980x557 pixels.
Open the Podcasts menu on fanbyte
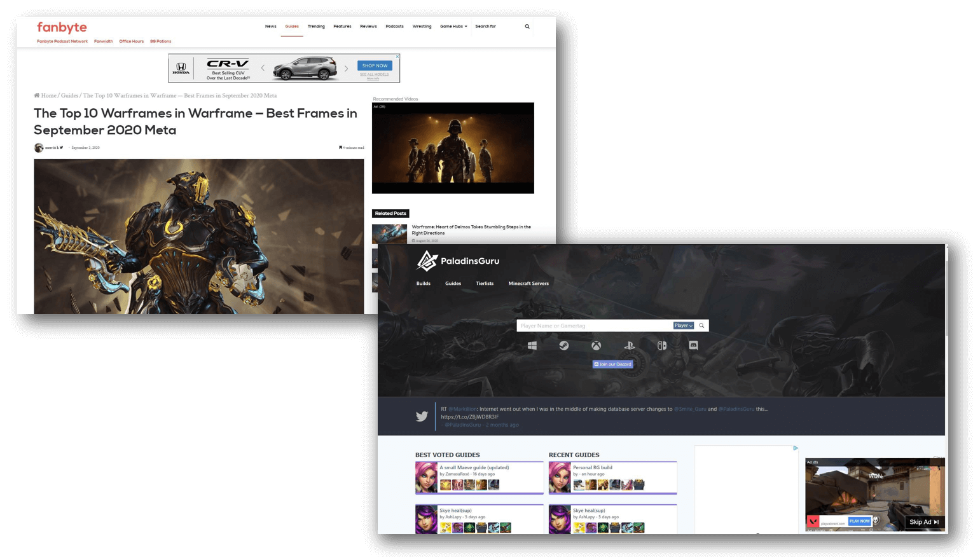click(394, 27)
